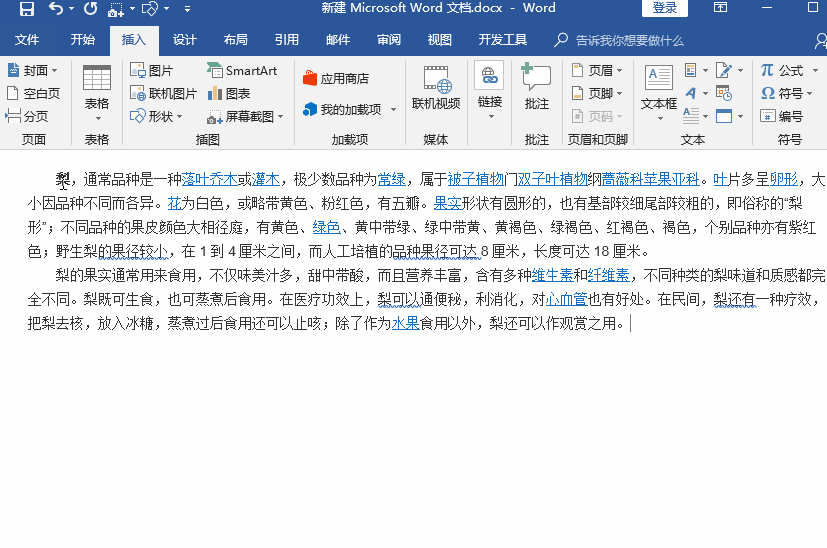Open the 形状 shapes gallery

click(x=156, y=116)
